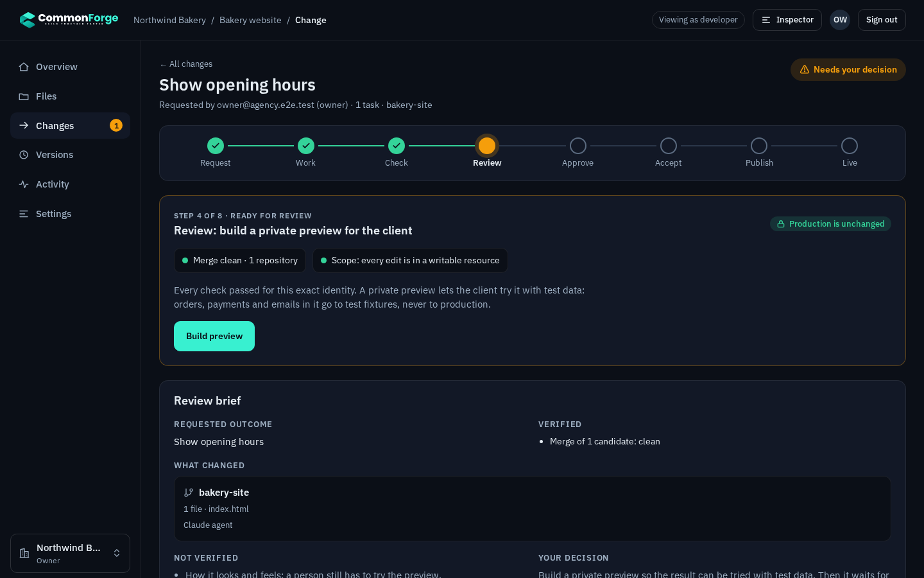Click the completed Check step circle

click(397, 146)
